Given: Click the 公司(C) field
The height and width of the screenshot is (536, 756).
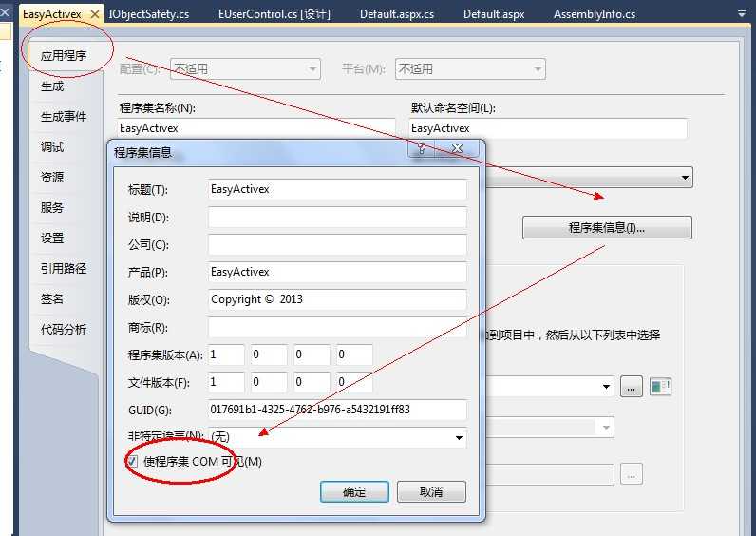Looking at the screenshot, I should (337, 244).
